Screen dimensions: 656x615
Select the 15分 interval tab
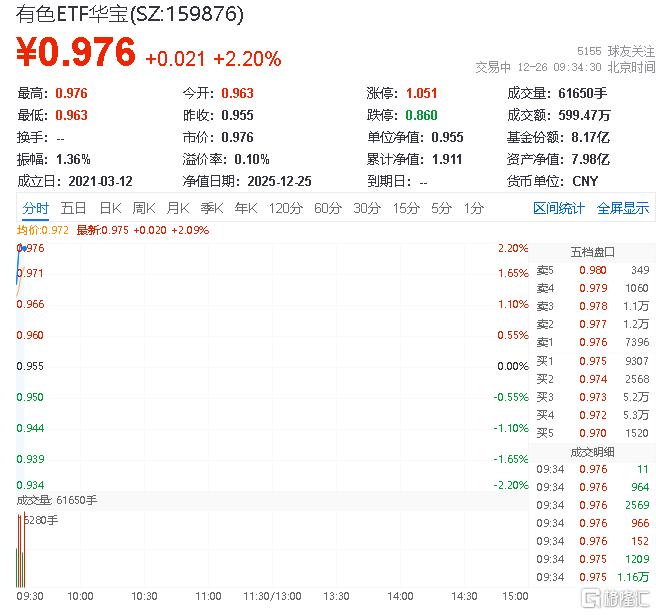click(x=406, y=208)
